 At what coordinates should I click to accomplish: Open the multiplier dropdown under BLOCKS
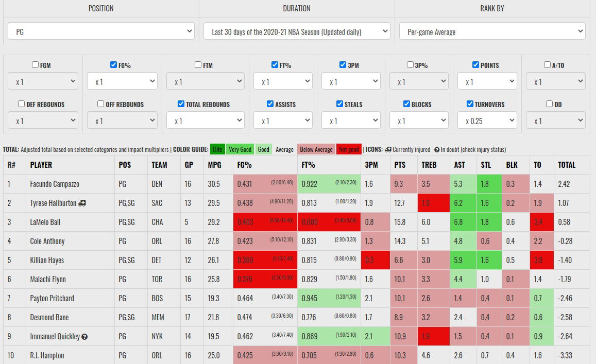419,120
